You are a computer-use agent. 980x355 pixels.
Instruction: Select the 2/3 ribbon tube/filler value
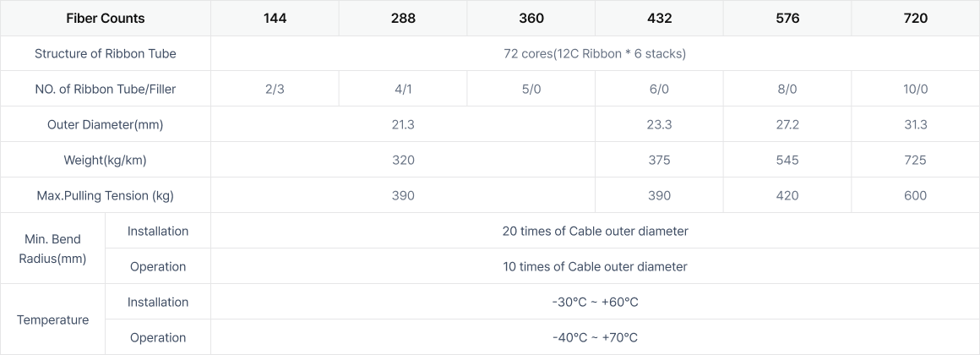(x=275, y=89)
